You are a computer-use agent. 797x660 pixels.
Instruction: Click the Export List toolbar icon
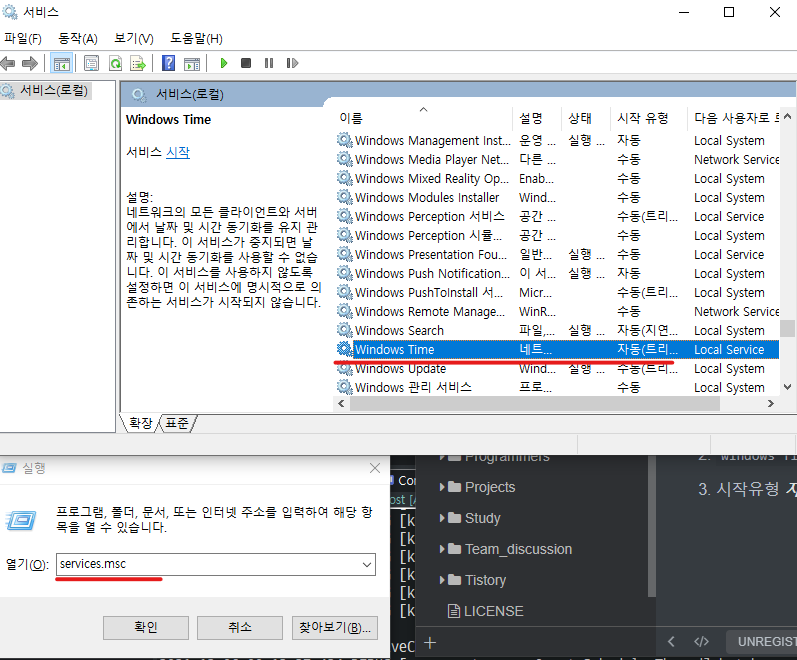coord(138,64)
